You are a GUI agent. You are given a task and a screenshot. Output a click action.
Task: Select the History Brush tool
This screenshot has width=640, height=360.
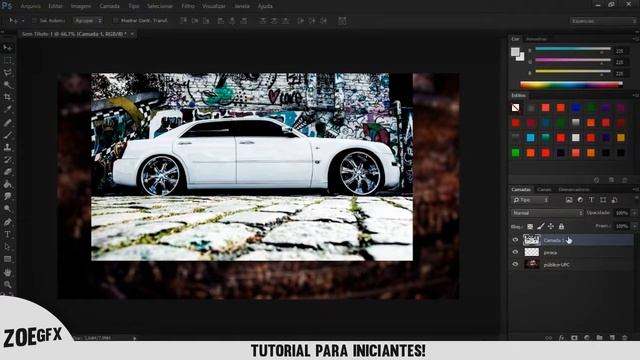(x=8, y=160)
